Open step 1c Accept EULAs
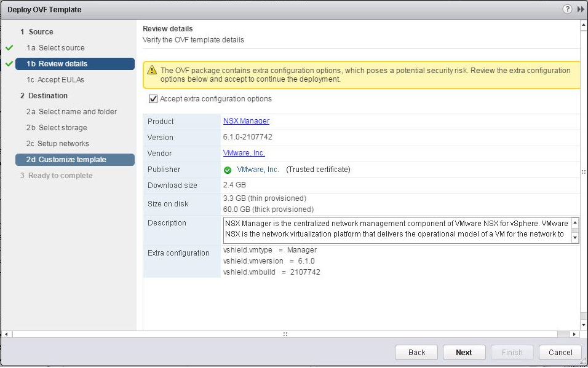Screen dimensions: 588x368 (x=55, y=79)
